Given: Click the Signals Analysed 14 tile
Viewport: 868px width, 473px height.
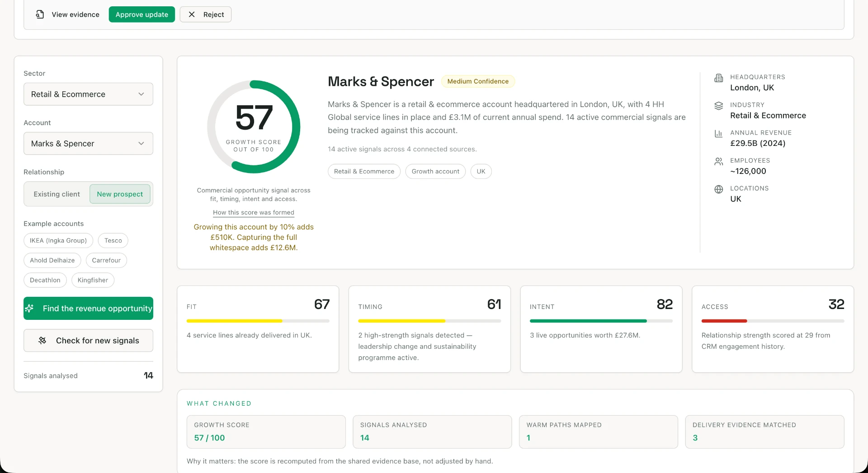Looking at the screenshot, I should (x=432, y=432).
